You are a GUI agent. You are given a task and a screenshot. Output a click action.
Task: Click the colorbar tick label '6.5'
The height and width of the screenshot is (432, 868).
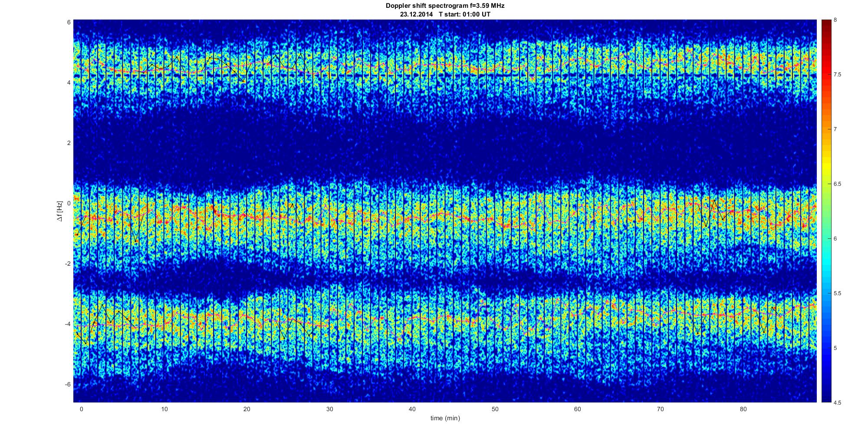click(838, 184)
